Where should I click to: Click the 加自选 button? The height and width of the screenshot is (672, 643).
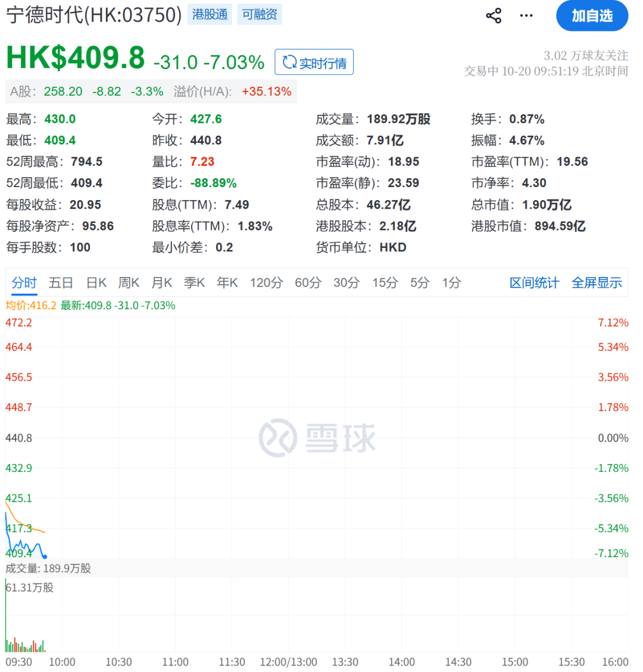point(592,16)
